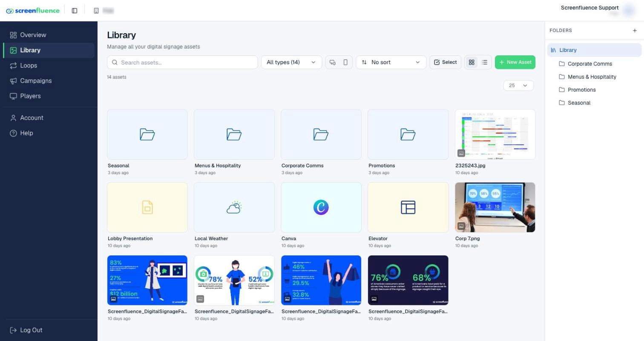The image size is (644, 341).
Task: Collapse the sidebar panel toggle icon
Action: [75, 11]
